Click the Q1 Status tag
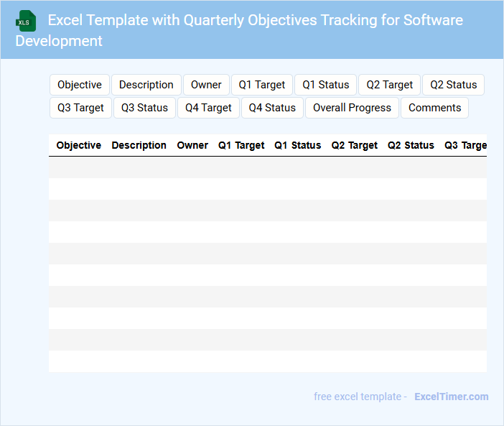504x426 pixels. [x=325, y=85]
